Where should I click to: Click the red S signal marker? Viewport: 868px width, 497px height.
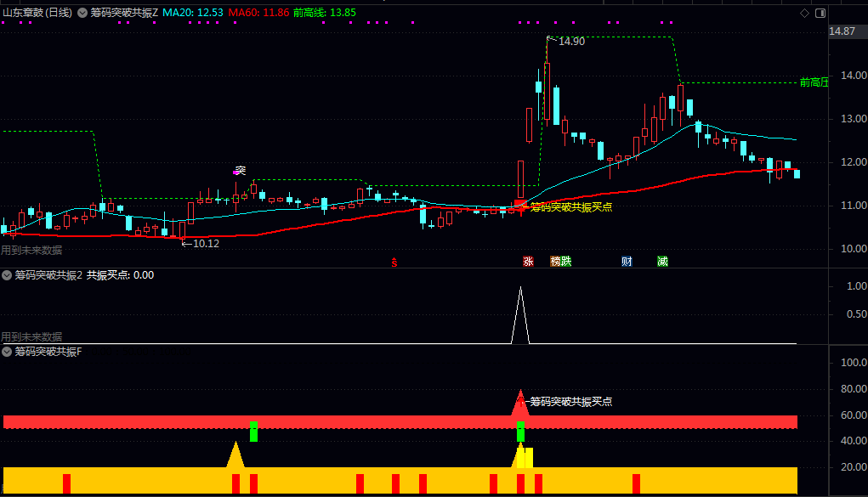394,263
